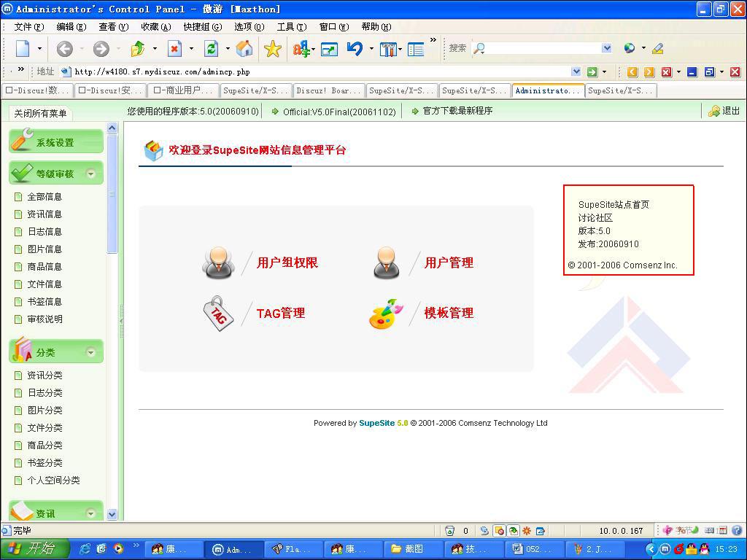The image size is (747, 560).
Task: Click the 用户组权限 person icon
Action: click(218, 262)
